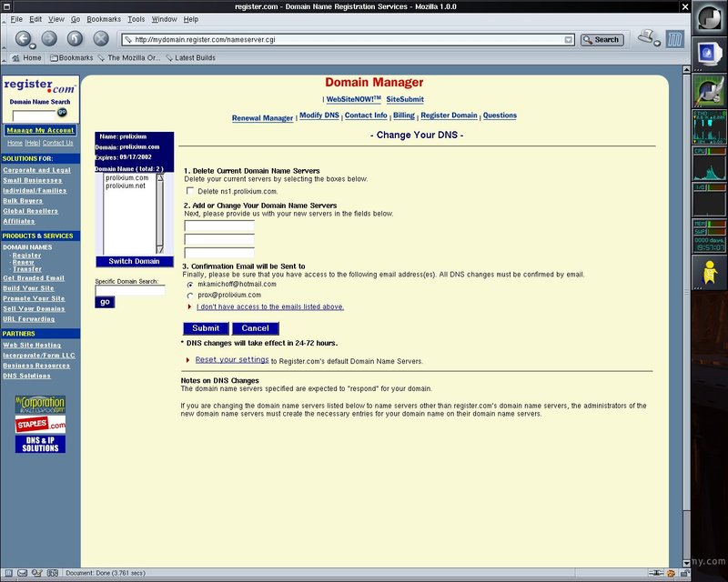Open the Go menu
728x582 pixels.
[x=76, y=19]
